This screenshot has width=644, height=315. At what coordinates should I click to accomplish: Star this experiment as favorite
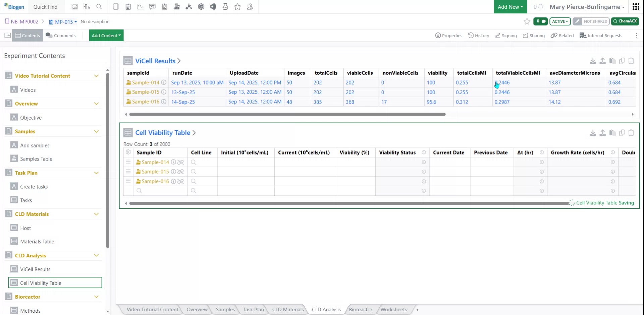(x=527, y=21)
